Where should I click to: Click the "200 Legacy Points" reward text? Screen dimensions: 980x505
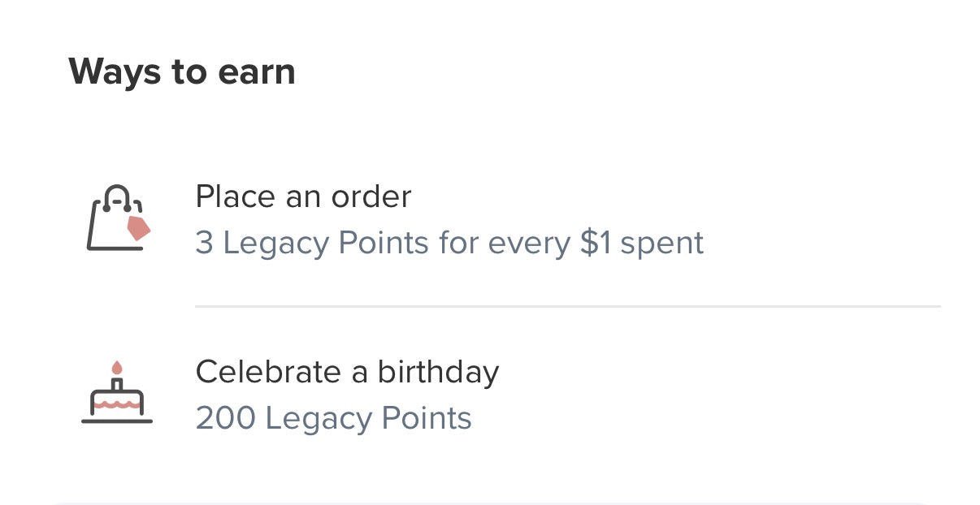pos(333,419)
